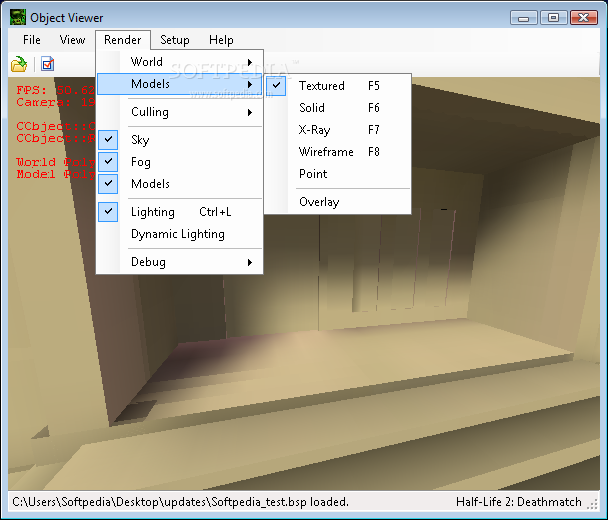The image size is (608, 520).
Task: Toggle the Sky render option
Action: pyautogui.click(x=180, y=140)
